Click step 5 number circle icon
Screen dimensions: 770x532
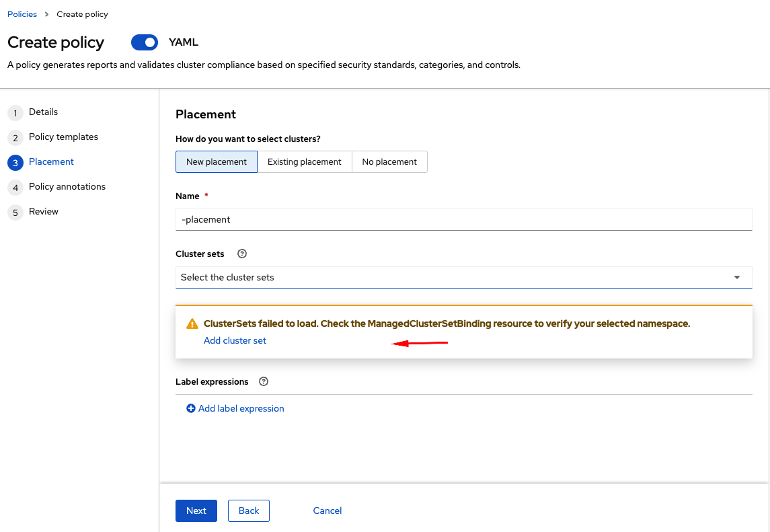coord(15,213)
